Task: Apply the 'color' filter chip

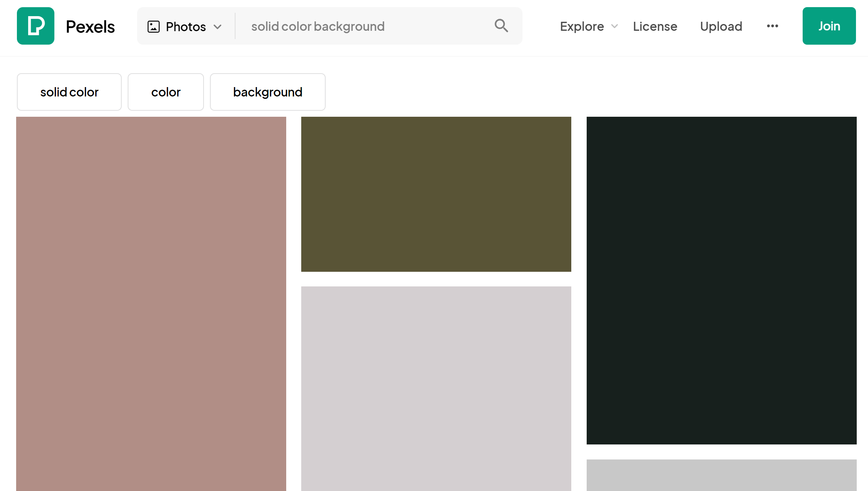Action: point(166,92)
